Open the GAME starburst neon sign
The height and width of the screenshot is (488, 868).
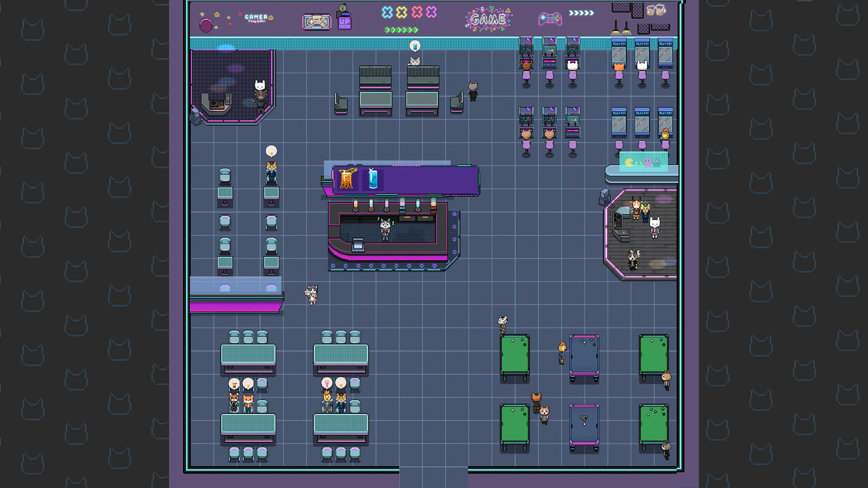(x=488, y=19)
